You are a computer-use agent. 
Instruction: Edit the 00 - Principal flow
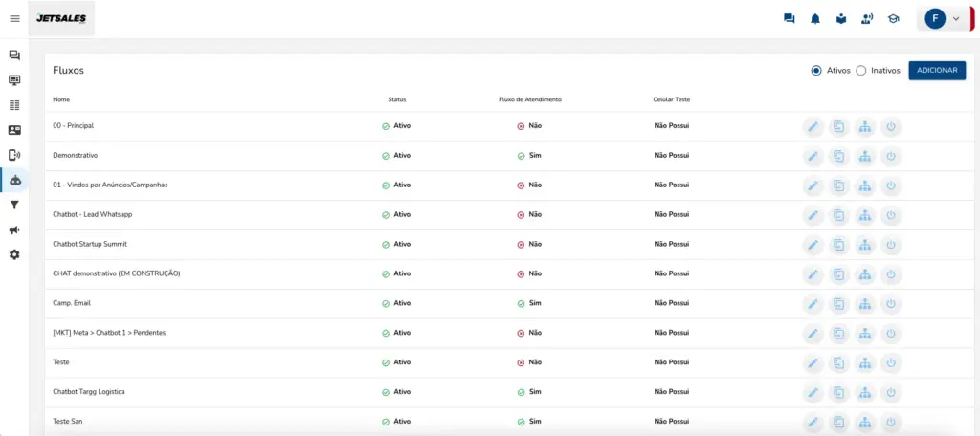[812, 126]
